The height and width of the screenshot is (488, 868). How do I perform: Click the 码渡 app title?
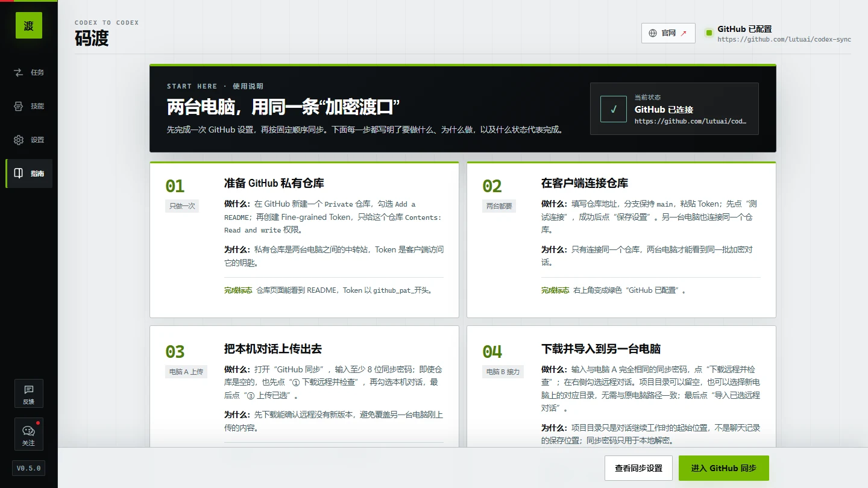click(92, 38)
